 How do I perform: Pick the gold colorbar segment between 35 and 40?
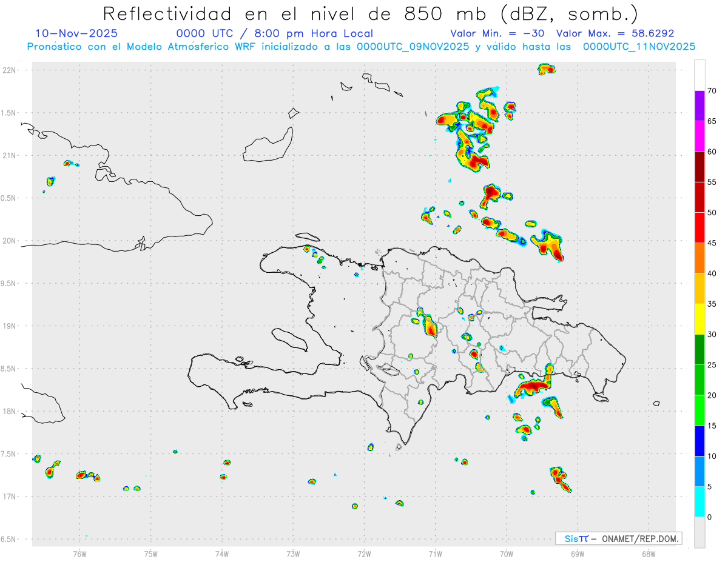tap(699, 289)
